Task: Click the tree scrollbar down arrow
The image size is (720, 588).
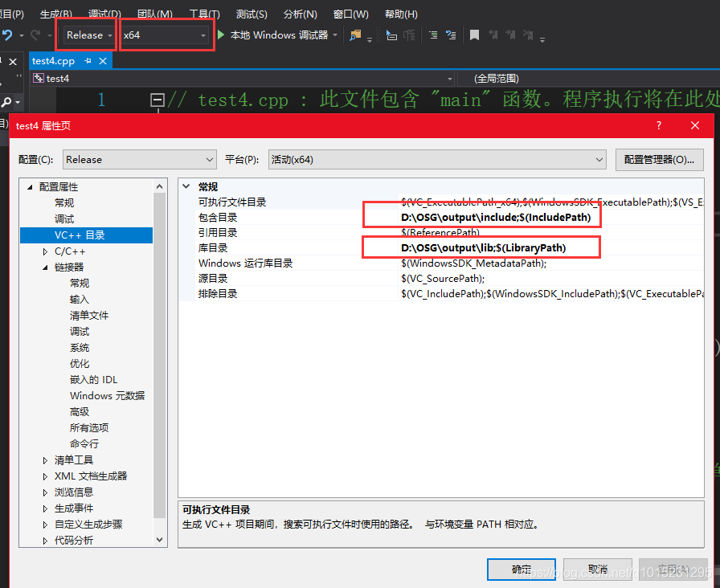Action: (x=160, y=540)
